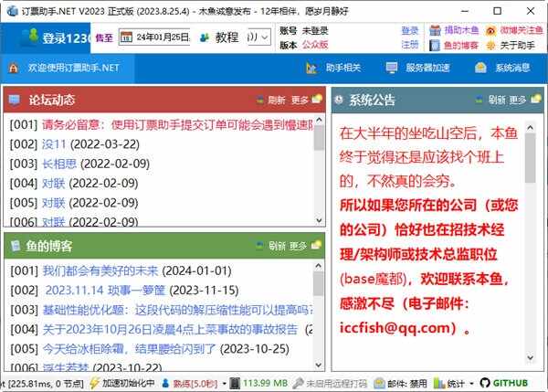Click the 微博关注鱼 Weibo icon
548x392 pixels.
point(490,30)
